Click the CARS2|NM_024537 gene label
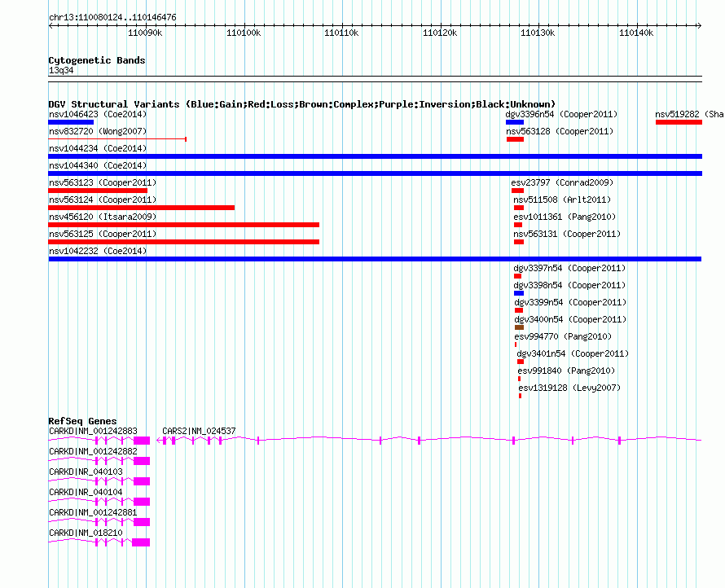Screen dimensions: 725x588 click(x=199, y=431)
